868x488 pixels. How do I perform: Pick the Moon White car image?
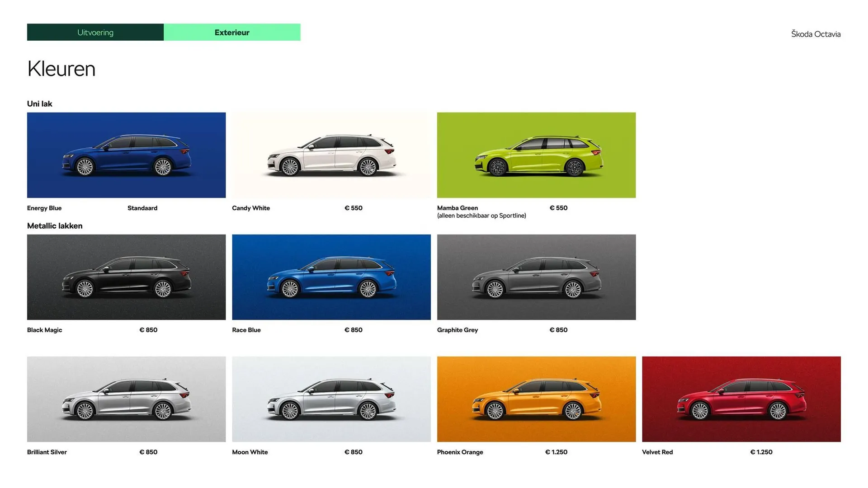tap(331, 399)
